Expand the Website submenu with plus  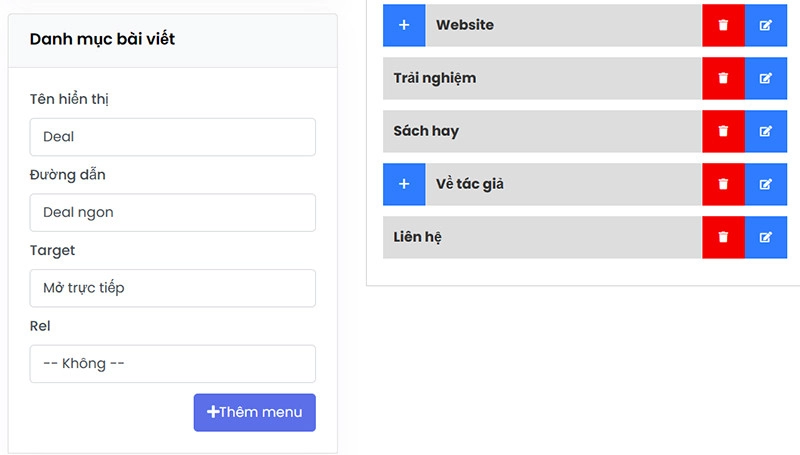point(404,25)
